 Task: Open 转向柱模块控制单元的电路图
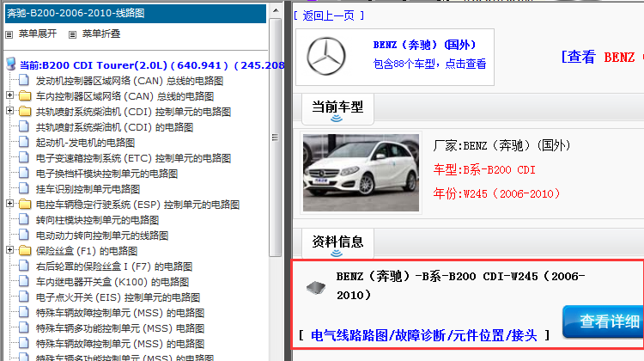pos(97,220)
